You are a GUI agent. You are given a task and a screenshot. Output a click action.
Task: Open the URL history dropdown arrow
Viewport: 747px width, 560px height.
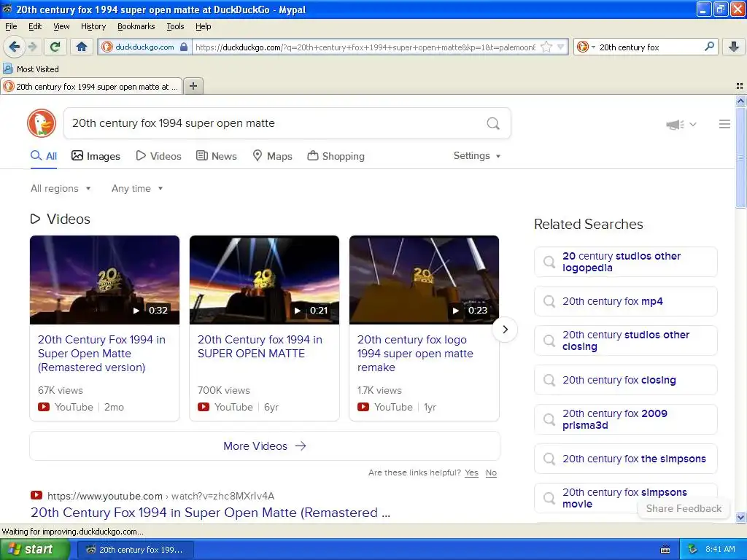pyautogui.click(x=561, y=47)
